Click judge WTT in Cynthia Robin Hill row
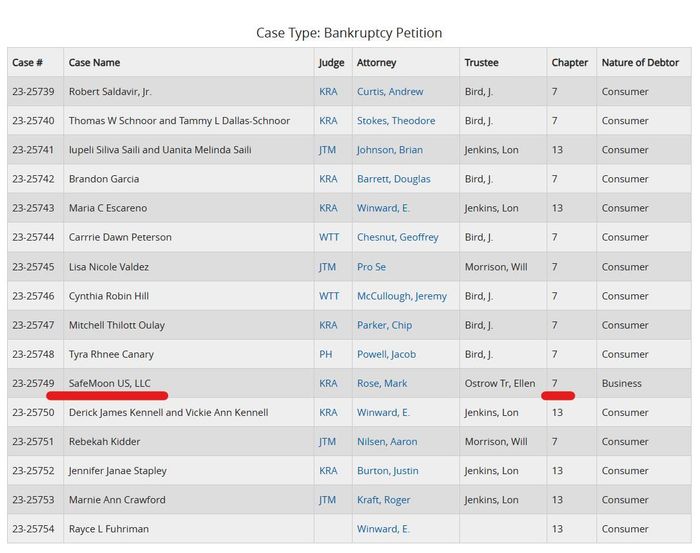700x553 pixels. coord(329,296)
